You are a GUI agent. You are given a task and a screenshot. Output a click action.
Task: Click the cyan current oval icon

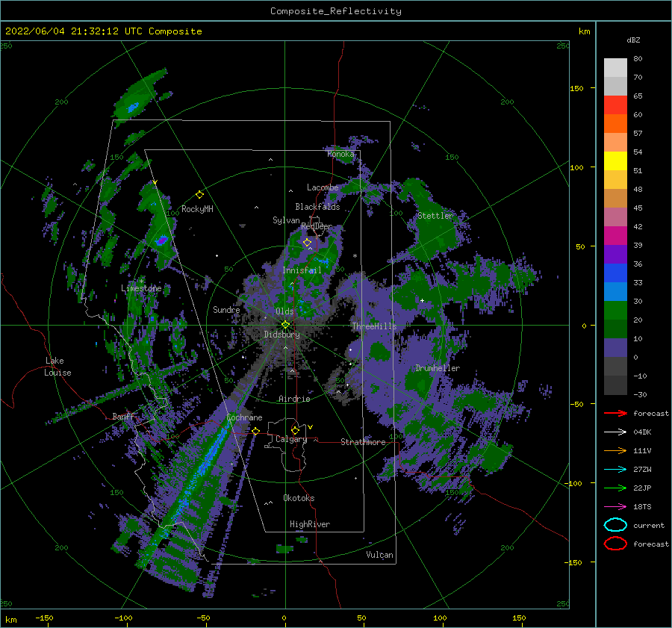[615, 525]
